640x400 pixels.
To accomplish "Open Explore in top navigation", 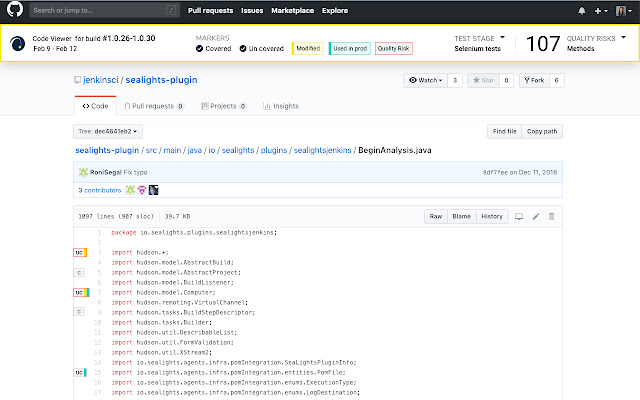I will tap(335, 11).
